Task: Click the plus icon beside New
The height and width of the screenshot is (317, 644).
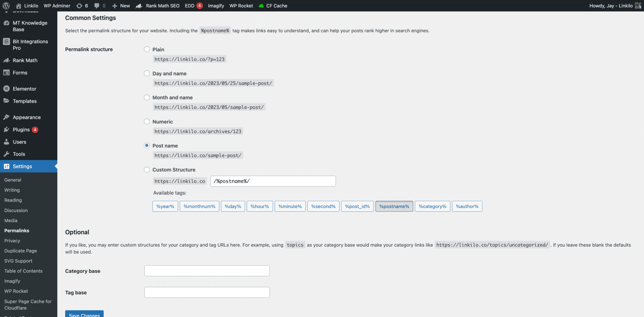Action: pyautogui.click(x=115, y=6)
